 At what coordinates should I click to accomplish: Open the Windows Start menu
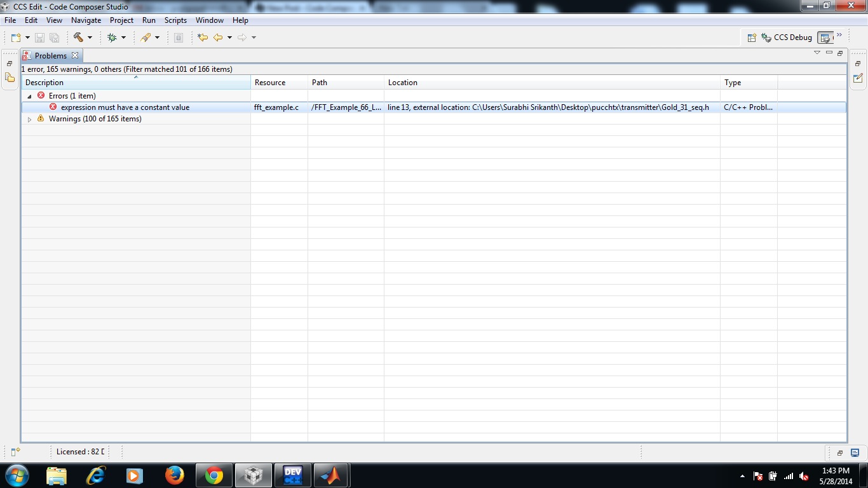pos(17,475)
